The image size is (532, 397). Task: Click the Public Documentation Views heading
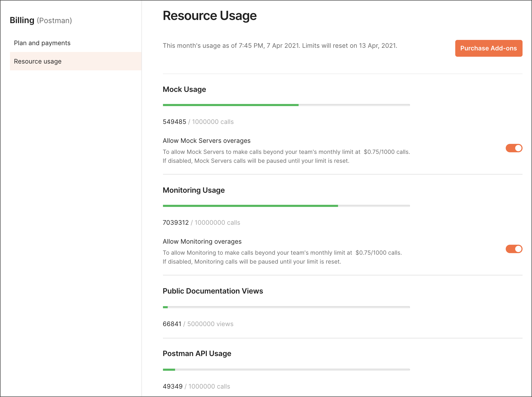213,291
